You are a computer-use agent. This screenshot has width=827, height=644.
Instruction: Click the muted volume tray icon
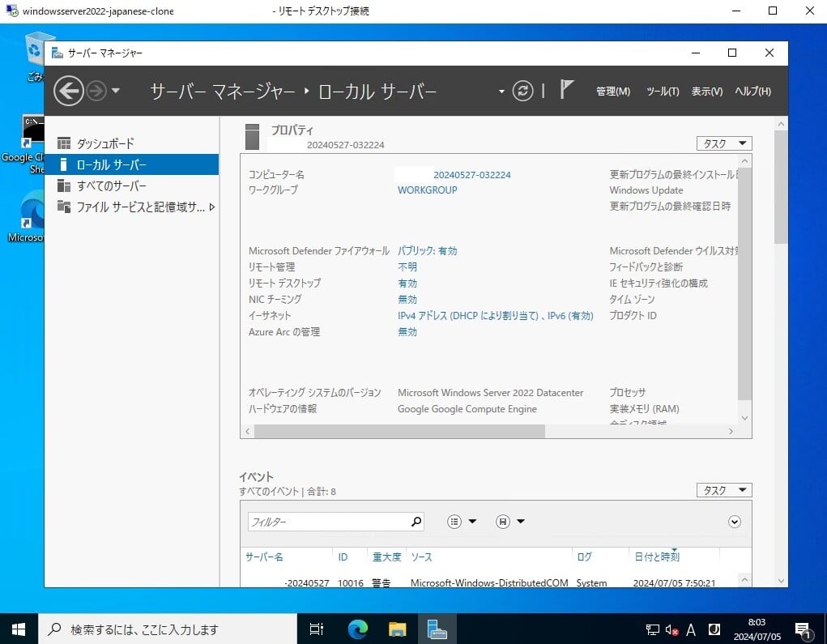671,629
